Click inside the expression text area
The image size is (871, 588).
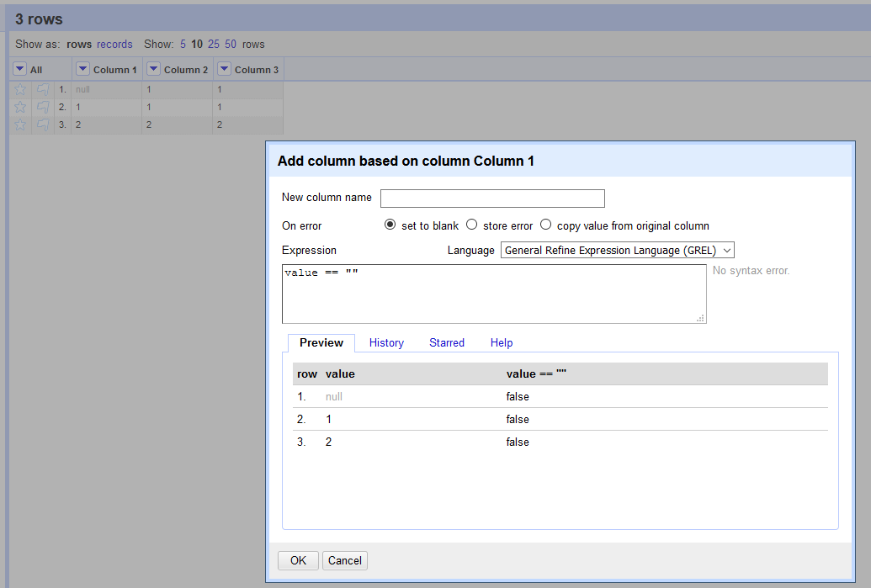(x=494, y=294)
